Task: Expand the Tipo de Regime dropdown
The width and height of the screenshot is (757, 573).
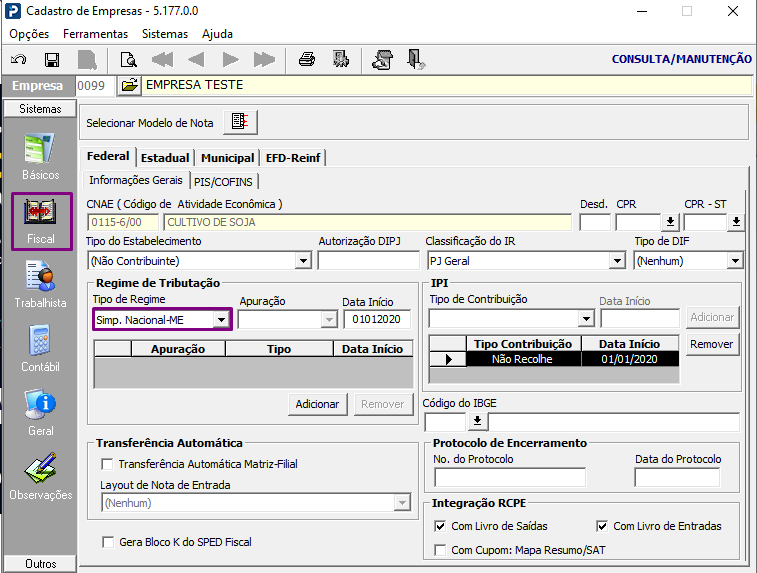Action: pyautogui.click(x=221, y=320)
